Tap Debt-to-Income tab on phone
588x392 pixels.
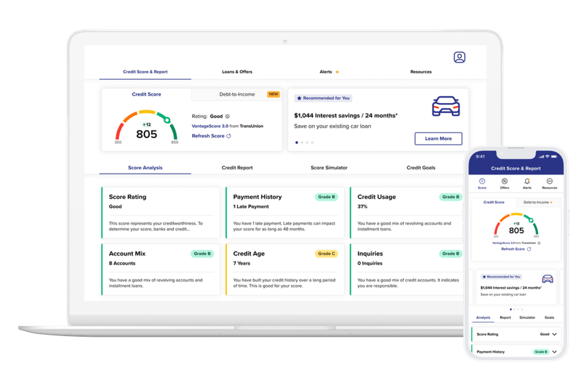[x=538, y=202]
